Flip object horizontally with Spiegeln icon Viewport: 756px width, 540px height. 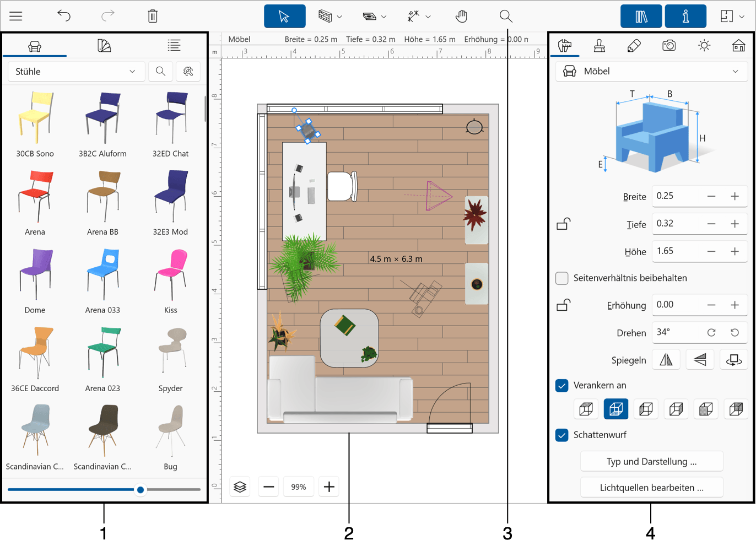click(x=666, y=360)
